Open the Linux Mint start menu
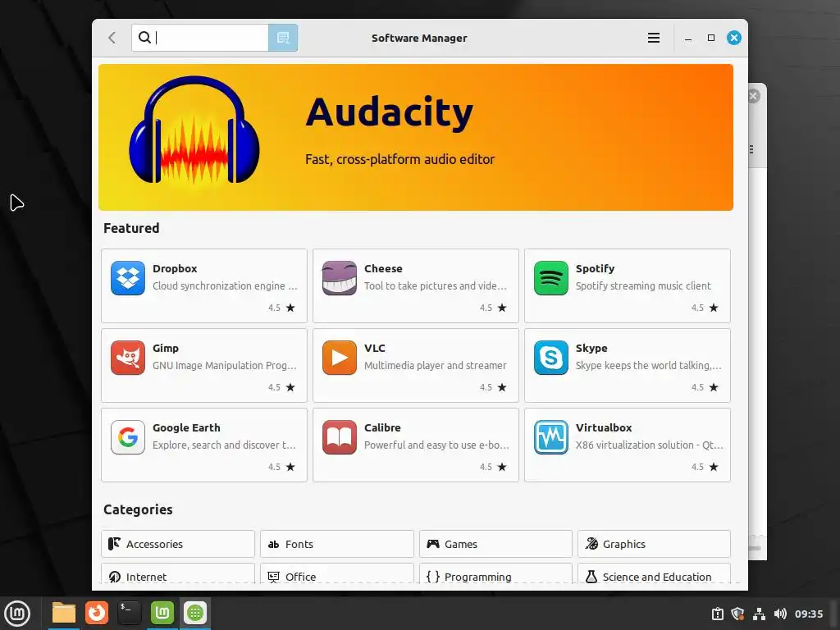840x630 pixels. 18,613
